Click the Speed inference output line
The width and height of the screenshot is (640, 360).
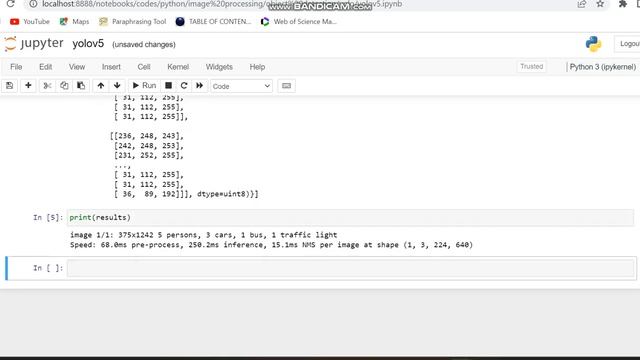271,245
